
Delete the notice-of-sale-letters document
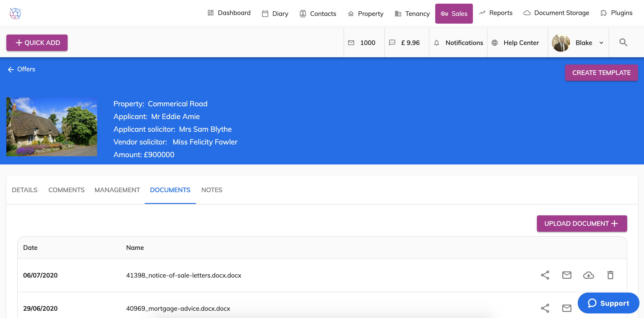click(x=610, y=275)
